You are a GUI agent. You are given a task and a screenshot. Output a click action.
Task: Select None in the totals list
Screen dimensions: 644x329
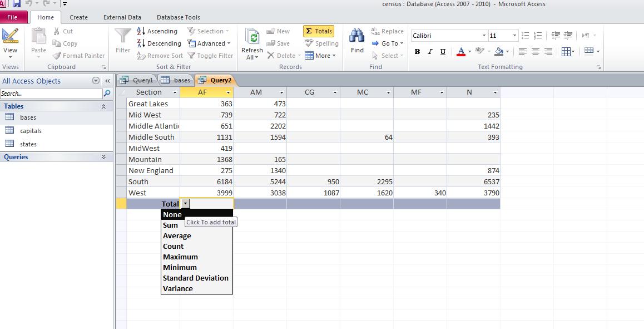[197, 215]
